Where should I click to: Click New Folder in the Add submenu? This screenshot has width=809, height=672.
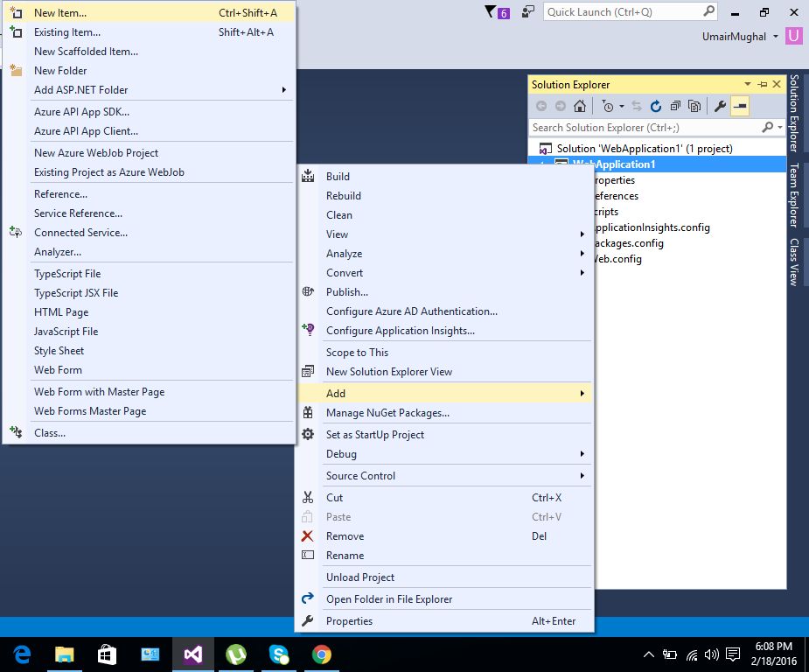pos(149,71)
